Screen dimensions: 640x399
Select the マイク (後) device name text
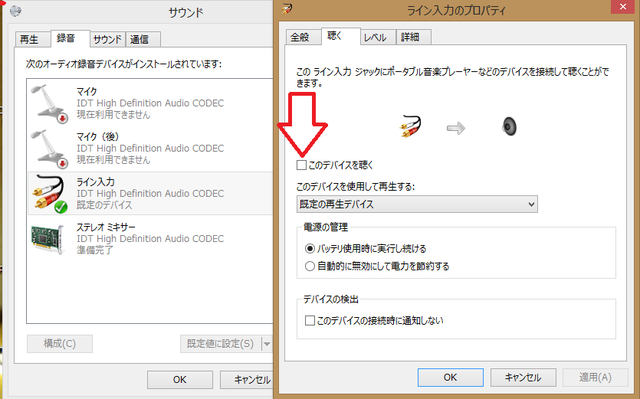98,137
